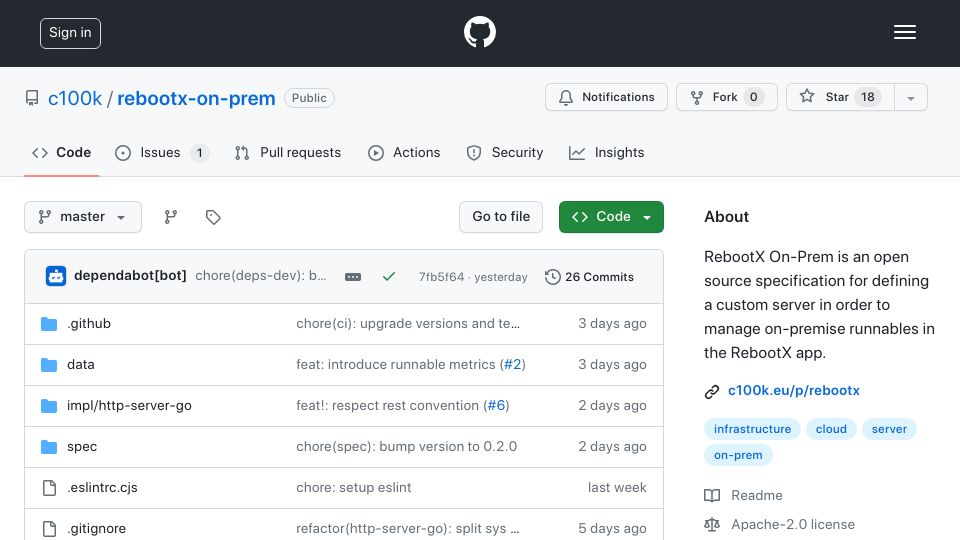Open the spec folder
This screenshot has height=540, width=960.
pos(82,446)
